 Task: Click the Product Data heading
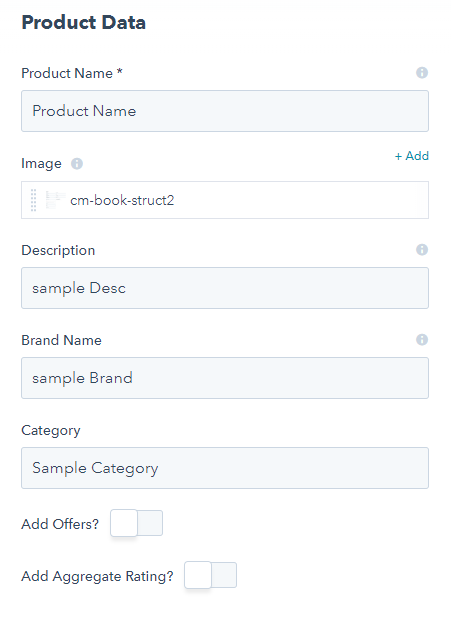[84, 22]
